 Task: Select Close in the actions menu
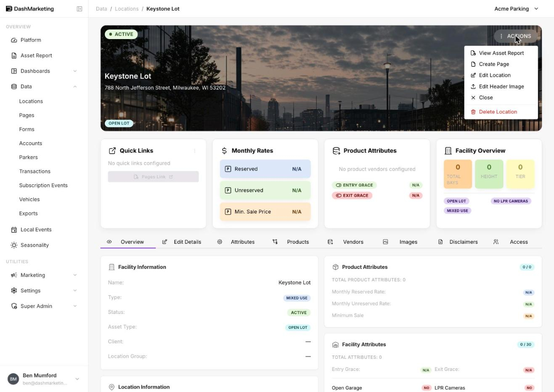pos(501,97)
